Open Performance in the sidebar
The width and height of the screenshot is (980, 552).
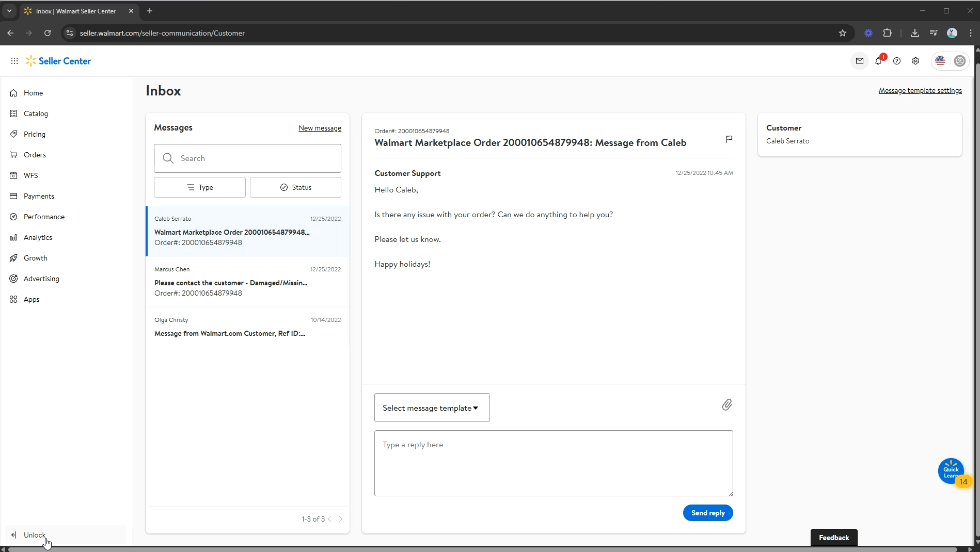44,217
